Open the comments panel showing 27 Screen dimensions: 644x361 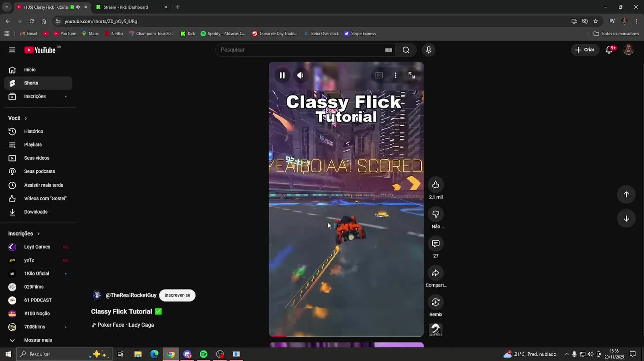(436, 244)
